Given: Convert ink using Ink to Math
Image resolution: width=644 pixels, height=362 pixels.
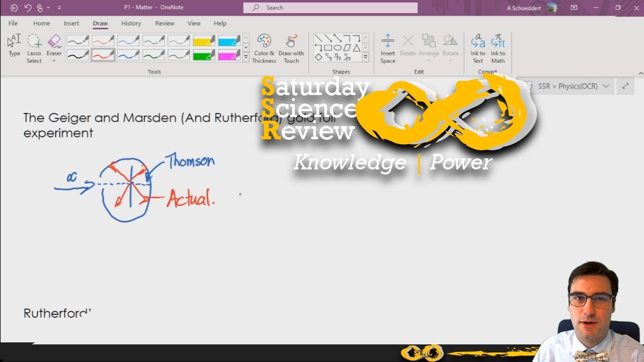Looking at the screenshot, I should 498,49.
